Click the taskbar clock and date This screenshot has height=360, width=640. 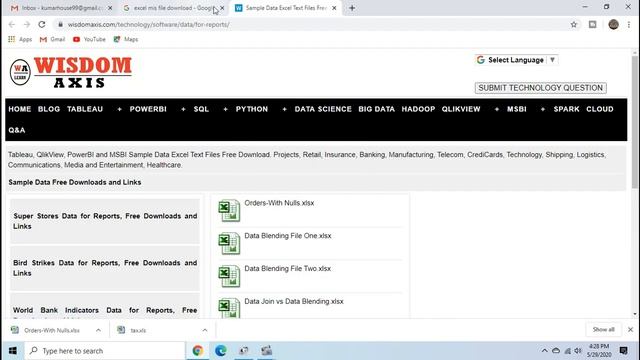599,351
